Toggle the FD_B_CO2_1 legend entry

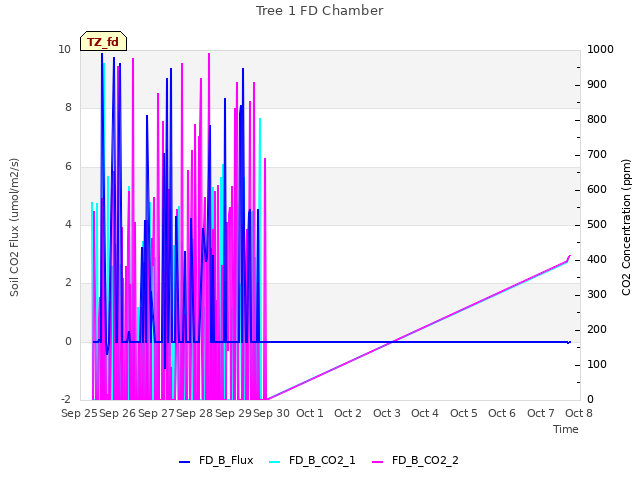312,460
